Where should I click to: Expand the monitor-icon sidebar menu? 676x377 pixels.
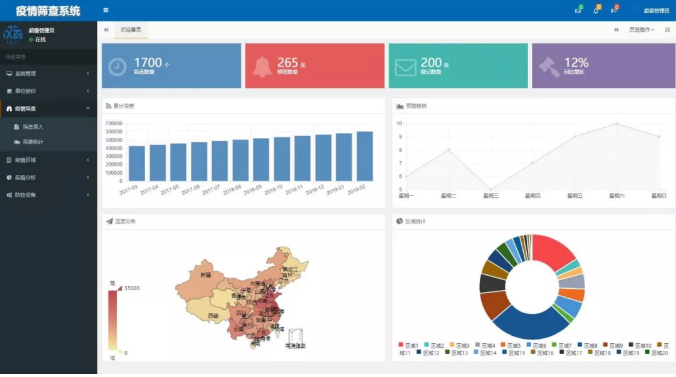tap(48, 74)
